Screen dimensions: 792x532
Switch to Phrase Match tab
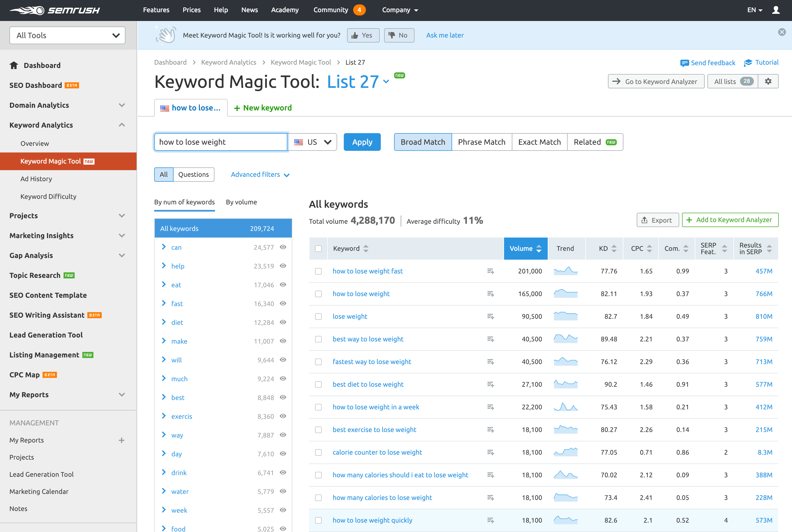pos(481,142)
